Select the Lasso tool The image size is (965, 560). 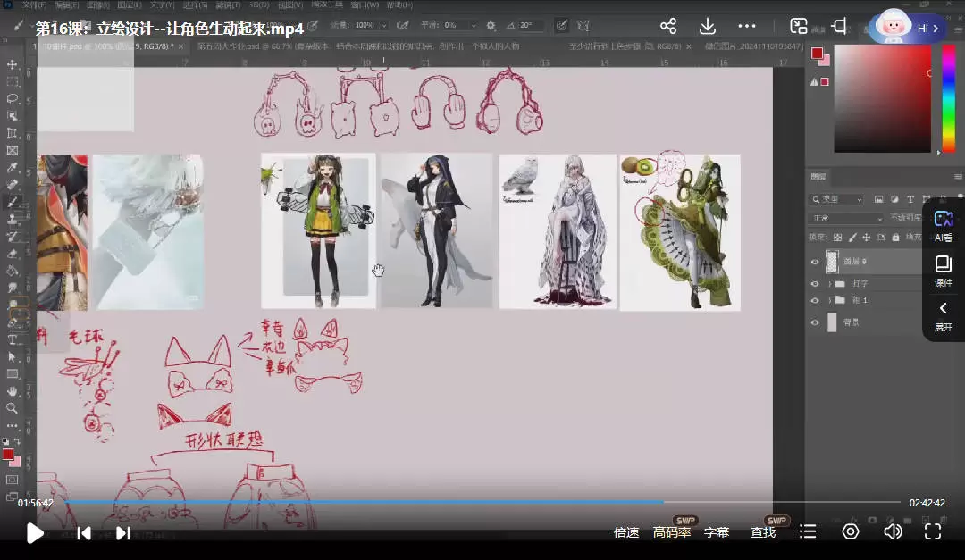12,99
